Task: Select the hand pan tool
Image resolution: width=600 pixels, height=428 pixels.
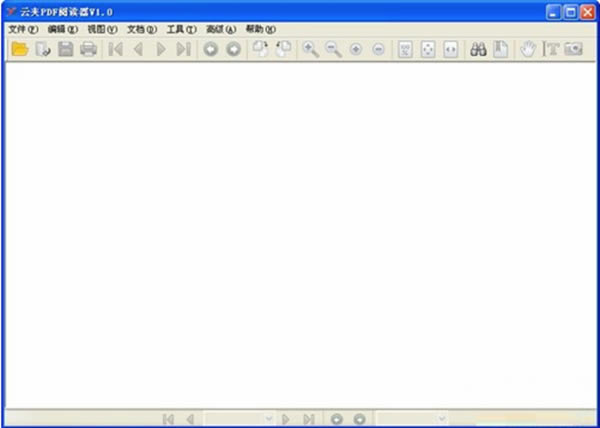Action: (528, 49)
